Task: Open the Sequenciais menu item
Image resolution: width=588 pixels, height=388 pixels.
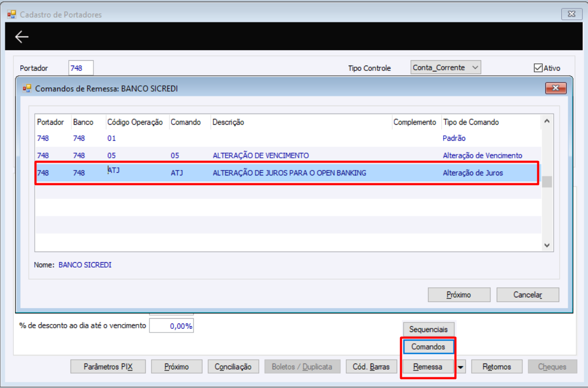Action: coord(428,329)
